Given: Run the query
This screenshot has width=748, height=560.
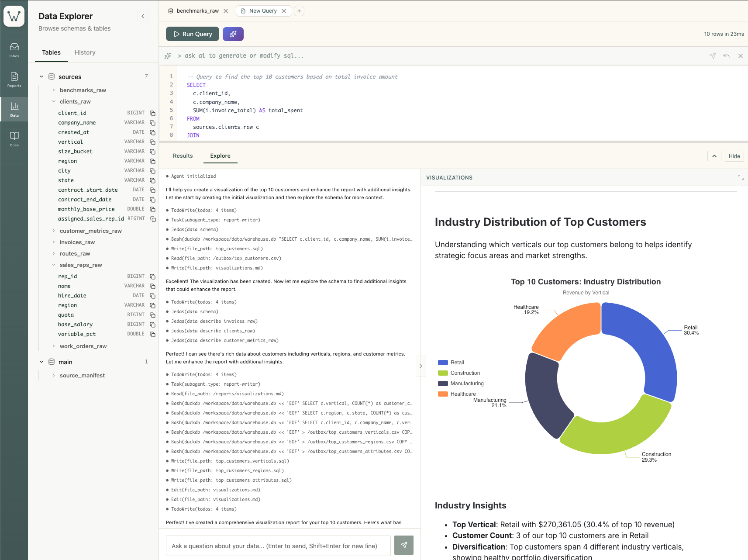Looking at the screenshot, I should pyautogui.click(x=193, y=34).
